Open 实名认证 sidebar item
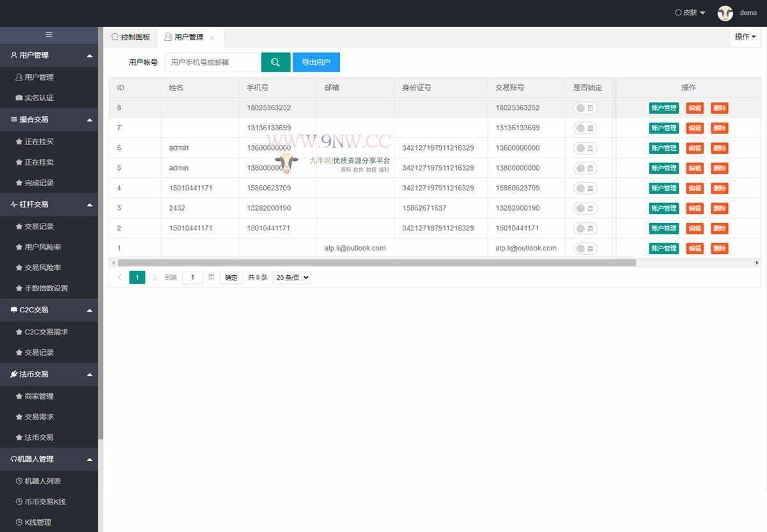The image size is (767, 532). [x=39, y=98]
